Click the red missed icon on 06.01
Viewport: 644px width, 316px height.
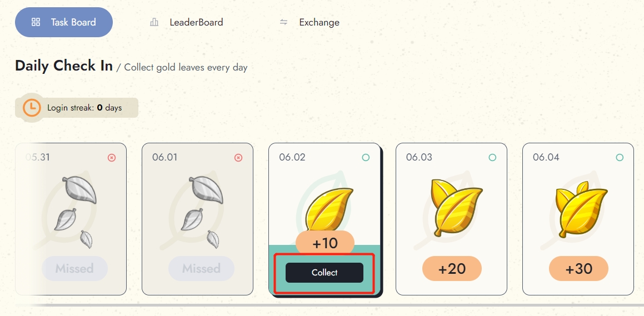click(238, 158)
